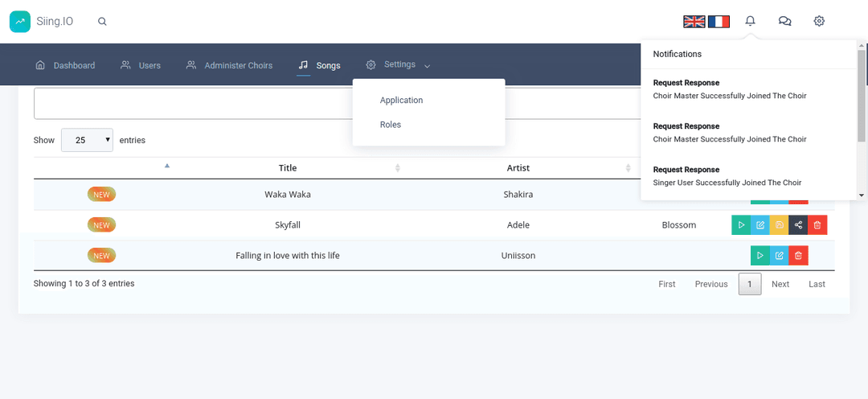Switch language with the French flag
The height and width of the screenshot is (399, 868).
coord(719,22)
